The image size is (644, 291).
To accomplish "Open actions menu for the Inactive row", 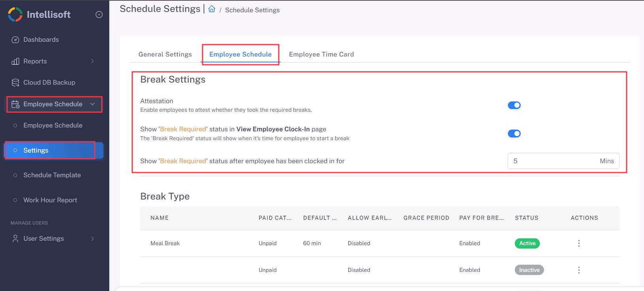I will [579, 270].
